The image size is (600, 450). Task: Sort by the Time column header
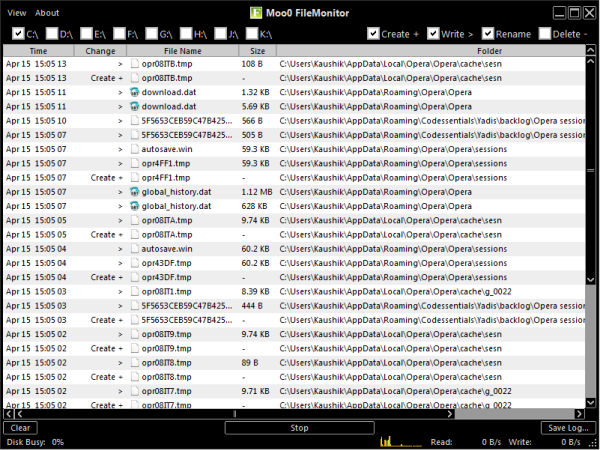(39, 51)
